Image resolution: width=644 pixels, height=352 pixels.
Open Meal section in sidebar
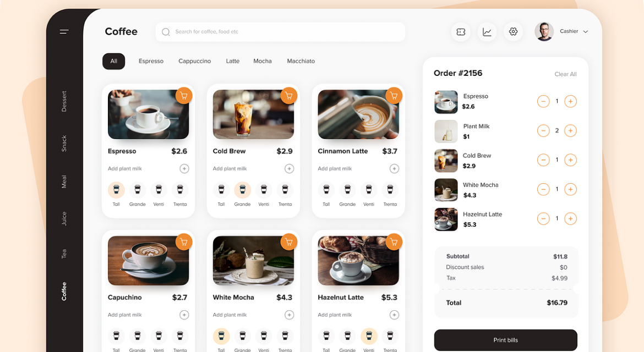[64, 182]
